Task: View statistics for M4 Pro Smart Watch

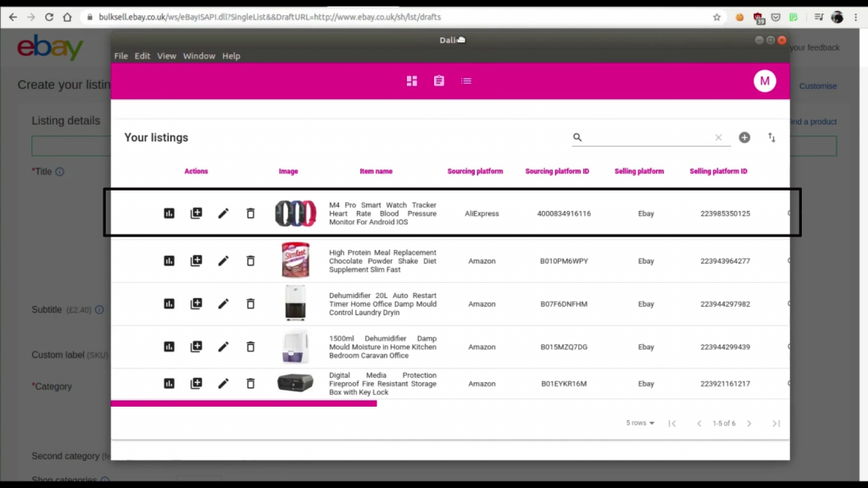Action: click(169, 213)
